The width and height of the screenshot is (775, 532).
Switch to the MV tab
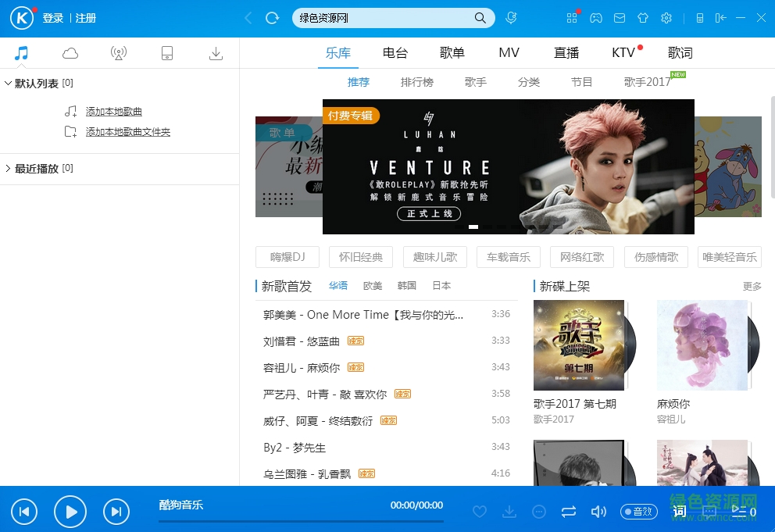pyautogui.click(x=509, y=52)
